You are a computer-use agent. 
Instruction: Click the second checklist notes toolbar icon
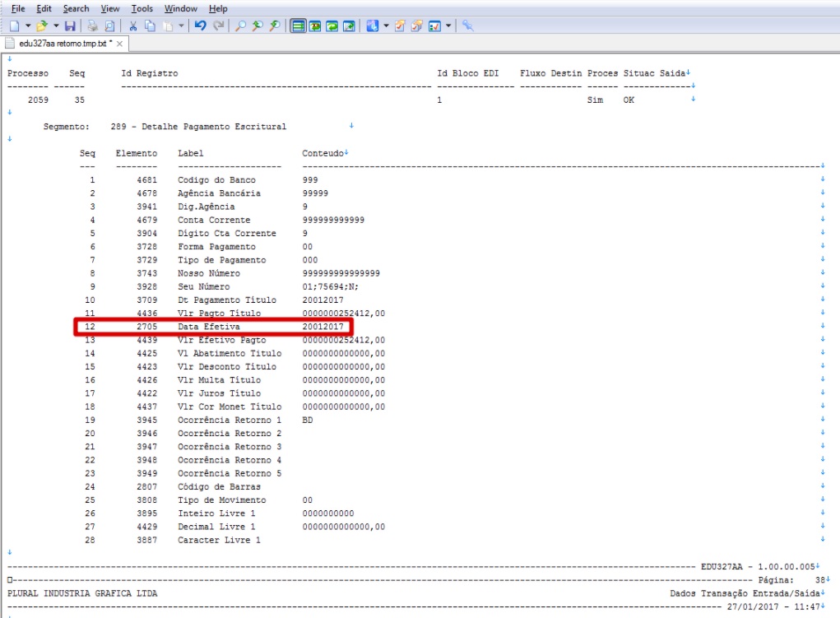[x=417, y=26]
